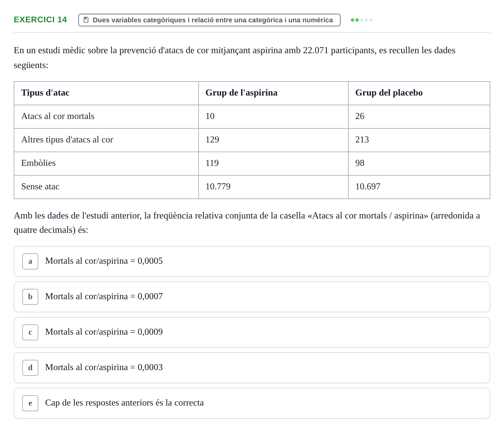This screenshot has height=433, width=504.
Task: Pick answer Mortals al cor/aspirina = 0,0005
Action: click(x=252, y=261)
